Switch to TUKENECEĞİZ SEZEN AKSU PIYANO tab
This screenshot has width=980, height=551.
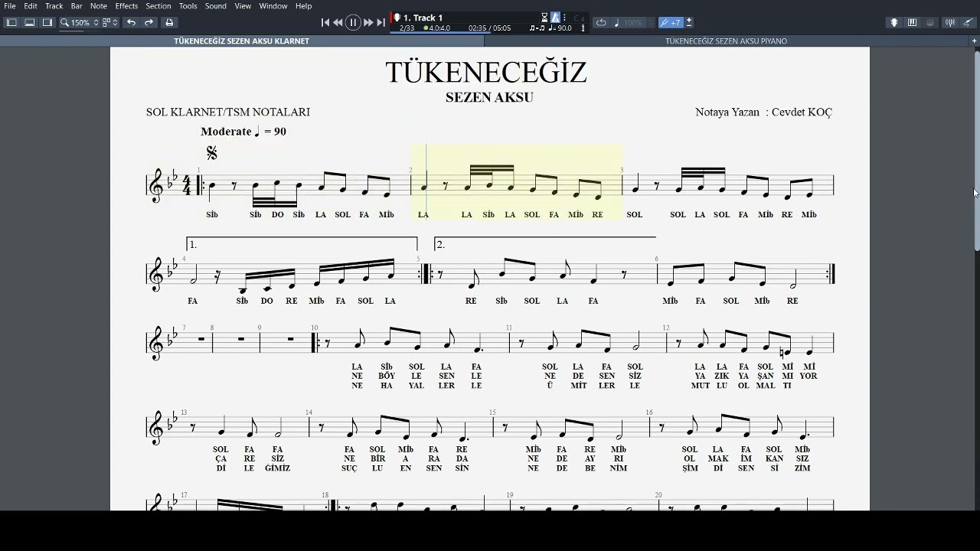(x=726, y=41)
